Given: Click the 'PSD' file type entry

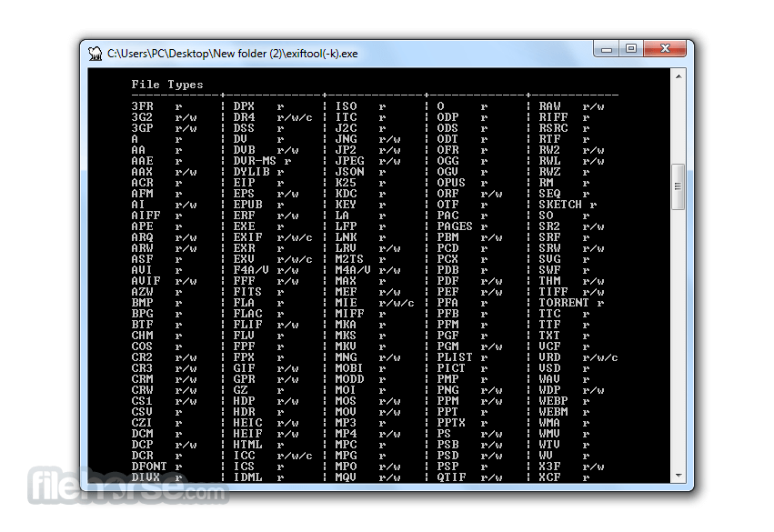Looking at the screenshot, I should click(x=447, y=455).
